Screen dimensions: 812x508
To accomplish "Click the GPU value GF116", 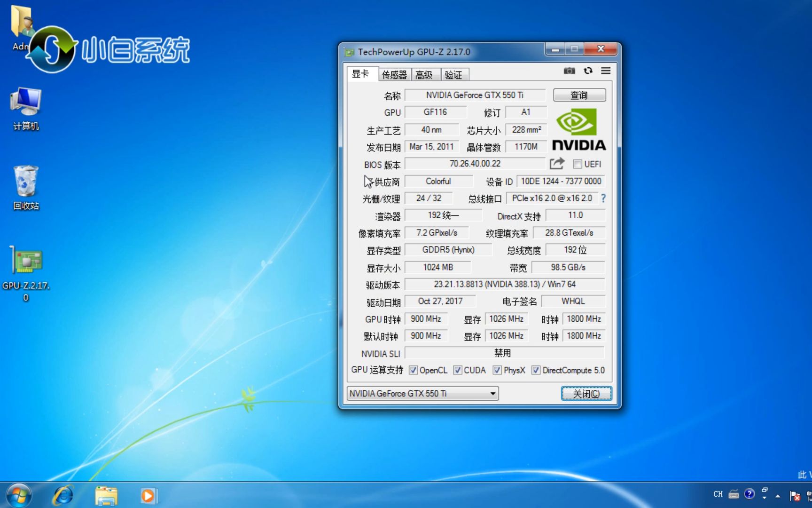I will tap(436, 112).
